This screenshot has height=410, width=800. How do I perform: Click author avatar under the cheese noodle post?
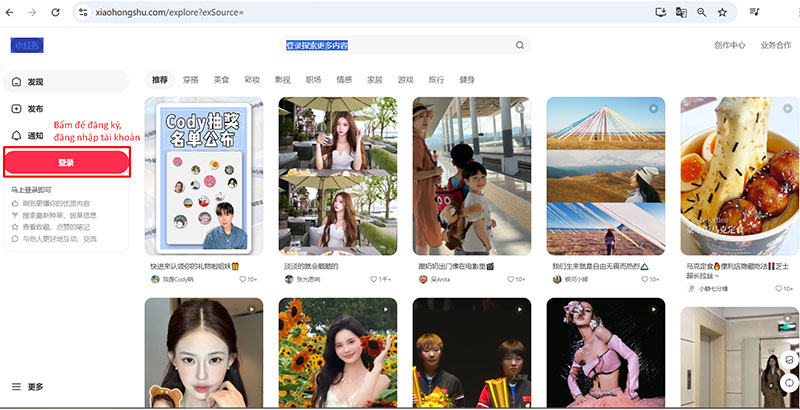tap(691, 289)
